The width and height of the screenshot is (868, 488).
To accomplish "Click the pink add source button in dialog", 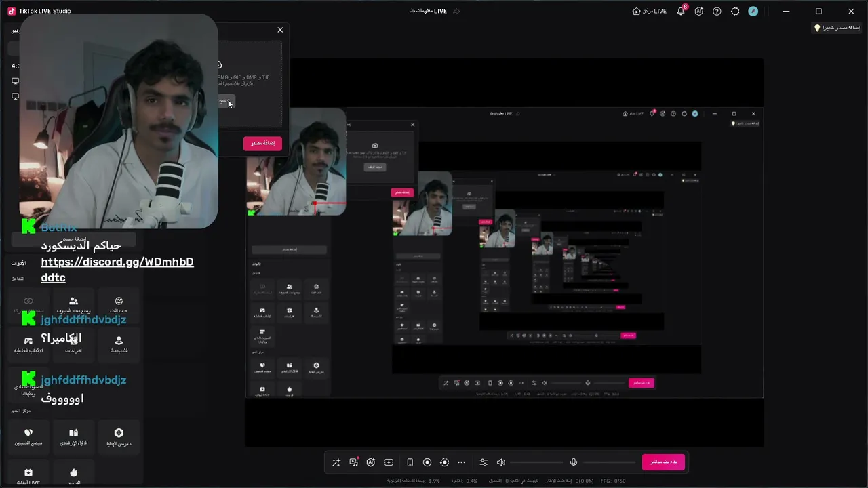I will pyautogui.click(x=262, y=144).
